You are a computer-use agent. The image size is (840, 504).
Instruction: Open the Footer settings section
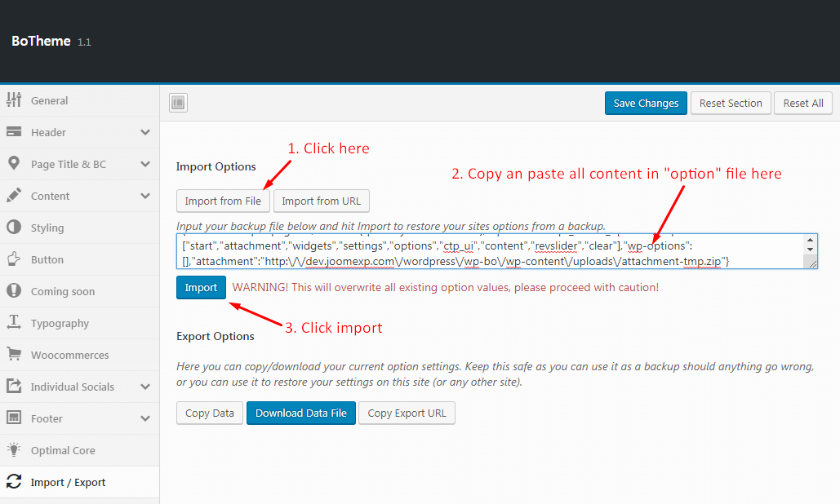pos(47,418)
